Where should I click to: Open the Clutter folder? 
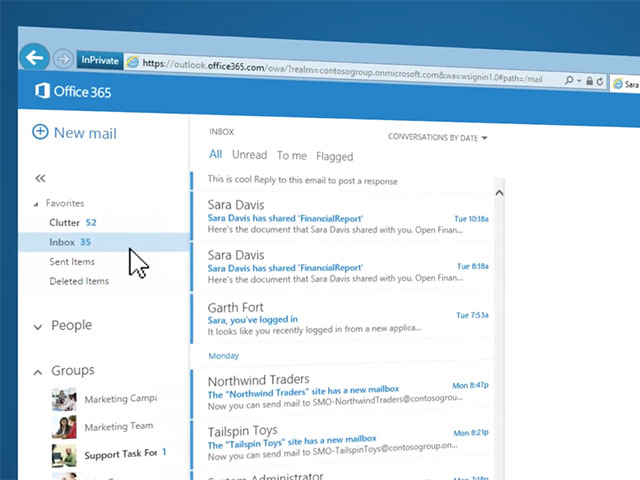tap(104, 222)
